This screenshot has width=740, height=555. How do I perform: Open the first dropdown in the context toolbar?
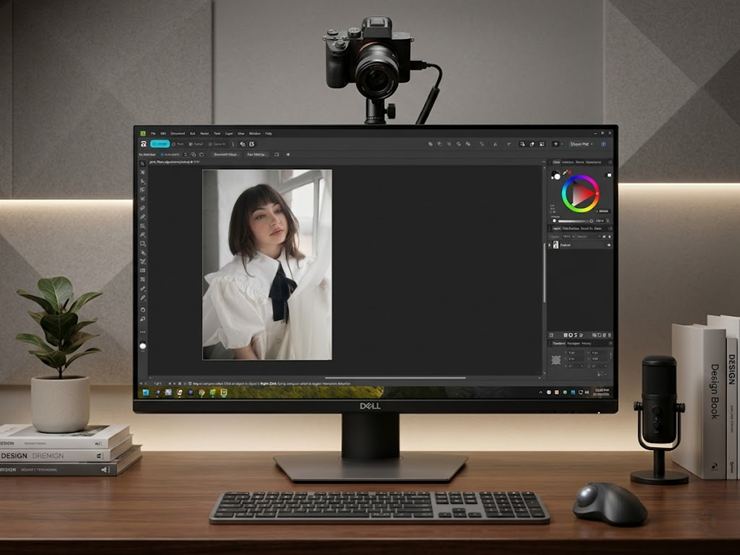click(226, 154)
